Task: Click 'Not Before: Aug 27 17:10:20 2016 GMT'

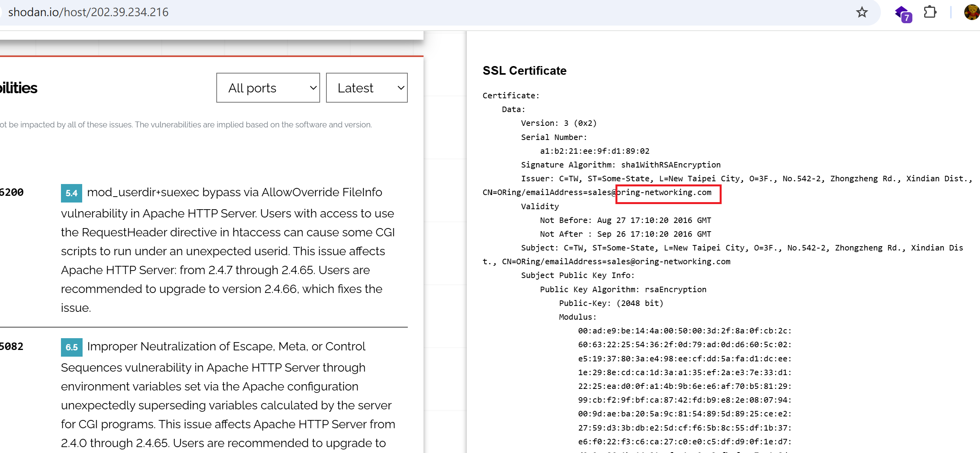Action: [x=625, y=220]
